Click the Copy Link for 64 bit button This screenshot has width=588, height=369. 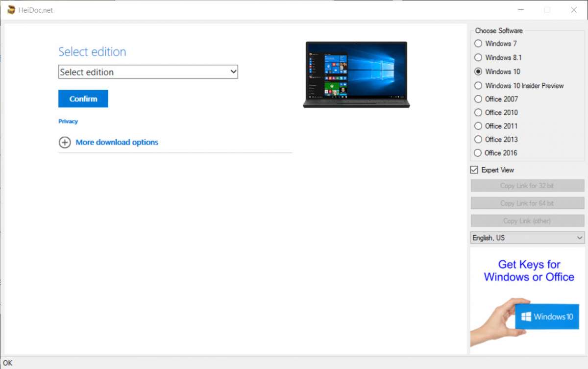(527, 203)
